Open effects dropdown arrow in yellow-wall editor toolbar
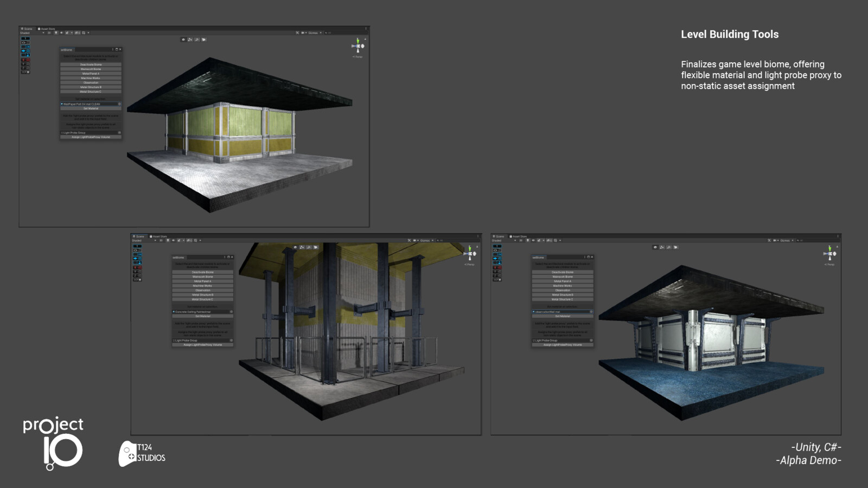Viewport: 868px width, 488px height. point(72,33)
